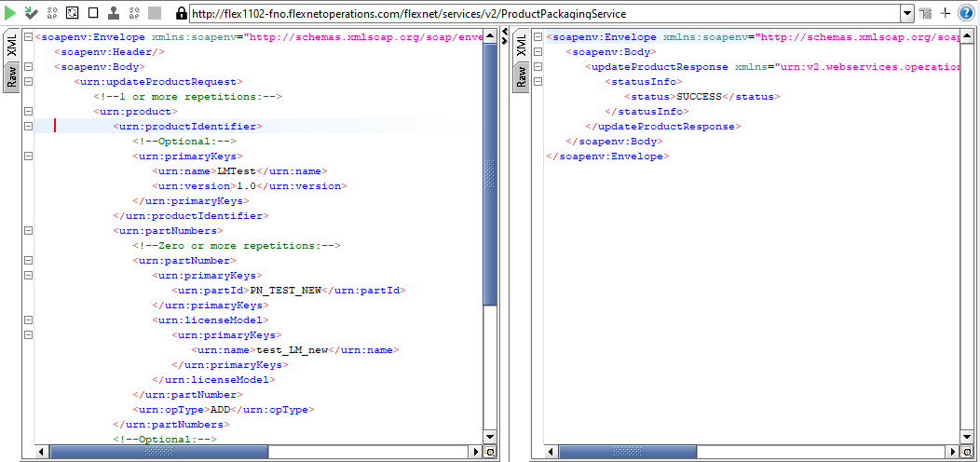980x462 pixels.
Task: Open the endpoint URL dropdown
Action: point(907,13)
